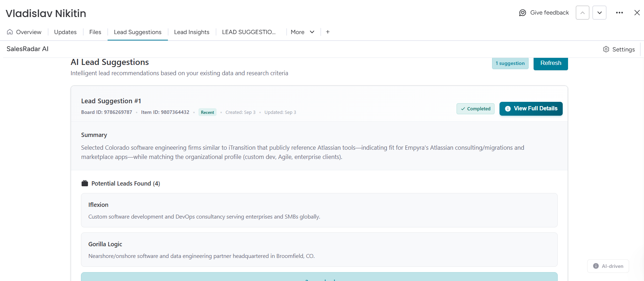Expand the More tabs dropdown
The image size is (644, 281).
(302, 32)
